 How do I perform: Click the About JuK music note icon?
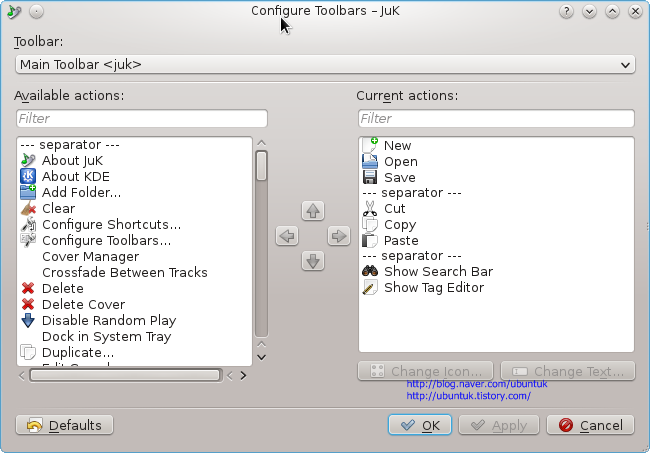28,160
